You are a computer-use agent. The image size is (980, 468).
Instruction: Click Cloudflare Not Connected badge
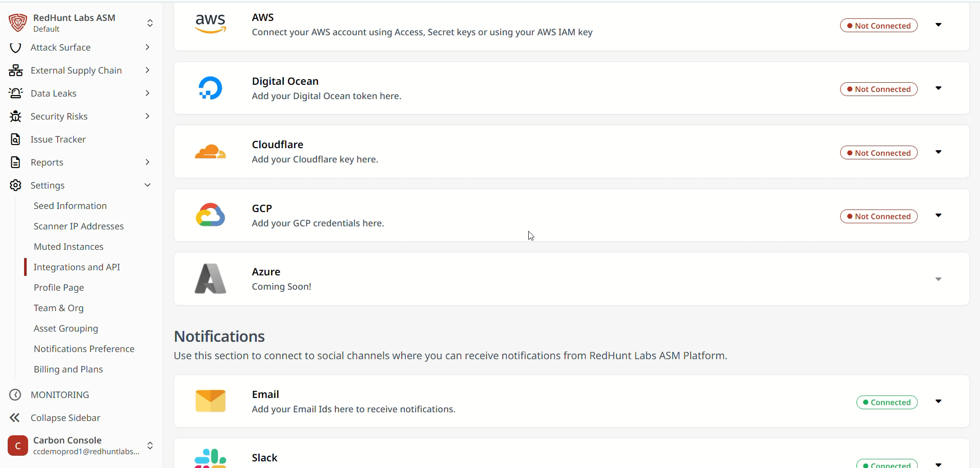(879, 153)
